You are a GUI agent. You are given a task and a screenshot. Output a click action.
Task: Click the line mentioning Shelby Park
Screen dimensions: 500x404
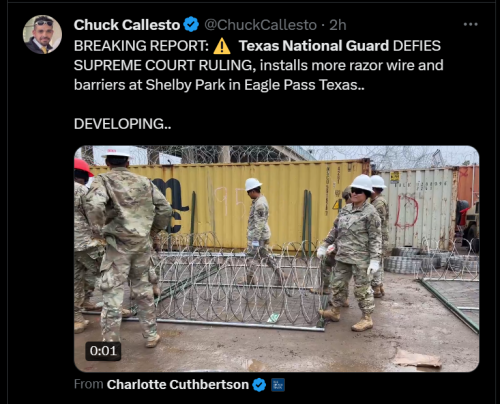point(219,85)
